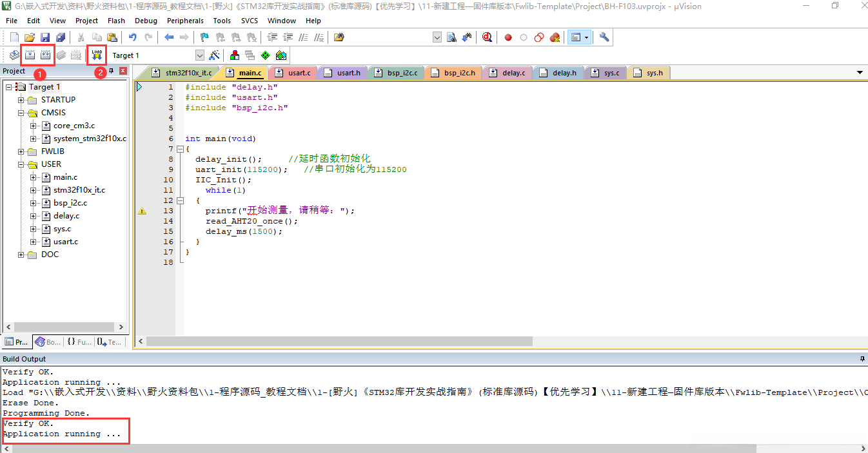The width and height of the screenshot is (868, 453).
Task: Expand the DOC group
Action: [x=21, y=255]
